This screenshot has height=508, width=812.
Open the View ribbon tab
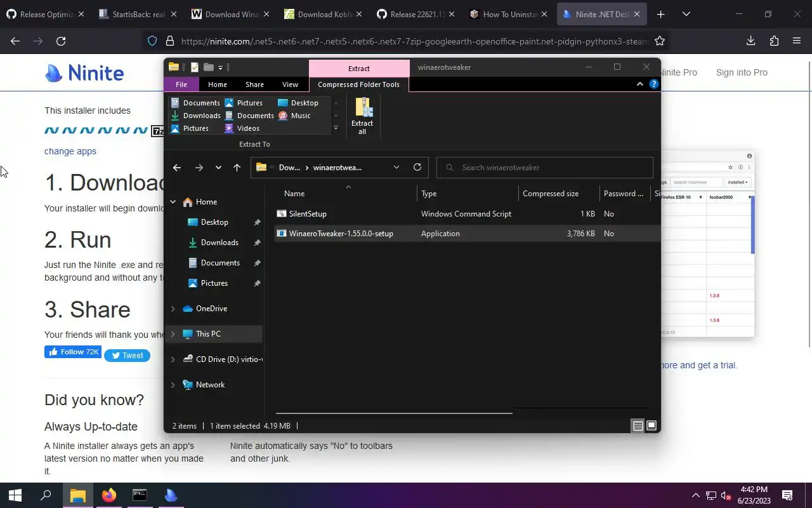point(290,84)
